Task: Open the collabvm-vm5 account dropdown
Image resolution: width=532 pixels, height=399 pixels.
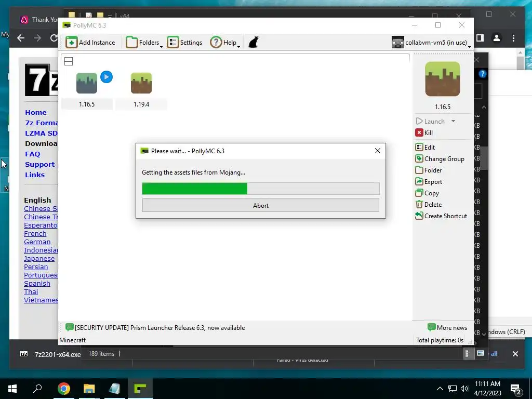Action: 431,43
